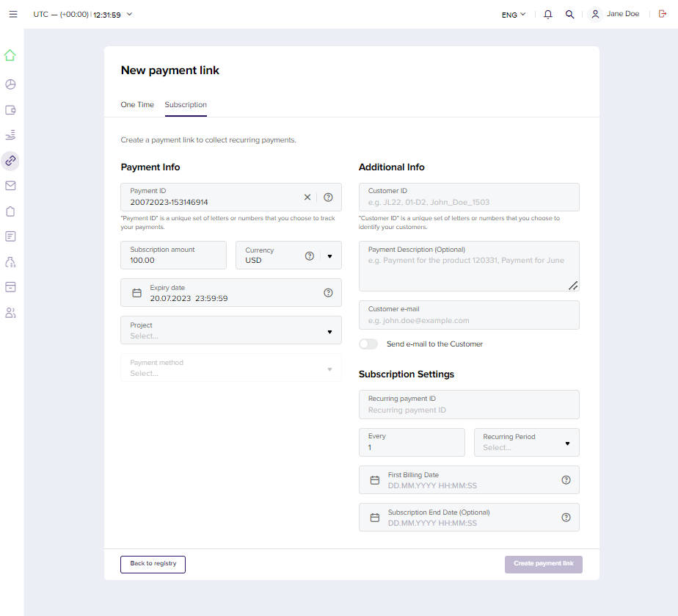This screenshot has width=678, height=616.
Task: Click the users icon in sidebar
Action: click(10, 313)
